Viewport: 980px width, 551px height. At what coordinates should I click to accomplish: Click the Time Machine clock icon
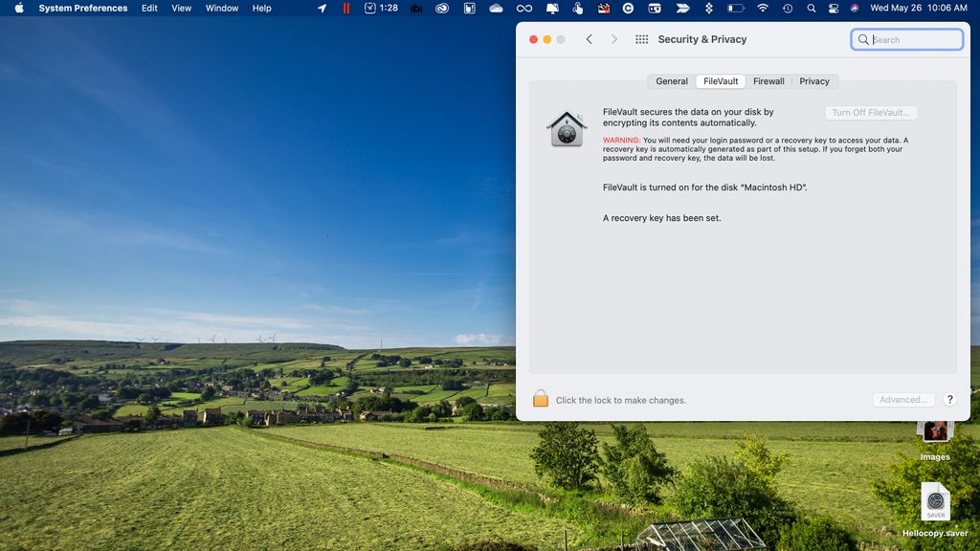point(787,8)
